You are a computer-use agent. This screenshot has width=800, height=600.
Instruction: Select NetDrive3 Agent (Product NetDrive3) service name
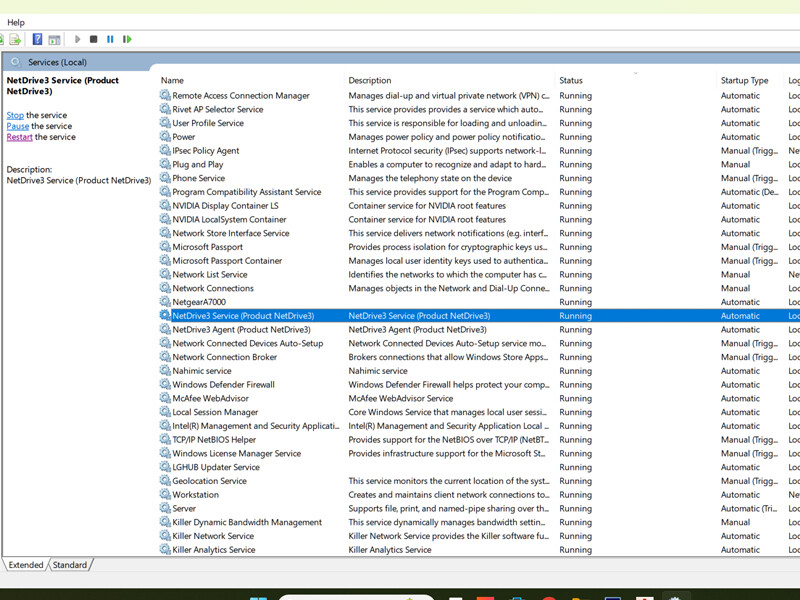tap(241, 330)
